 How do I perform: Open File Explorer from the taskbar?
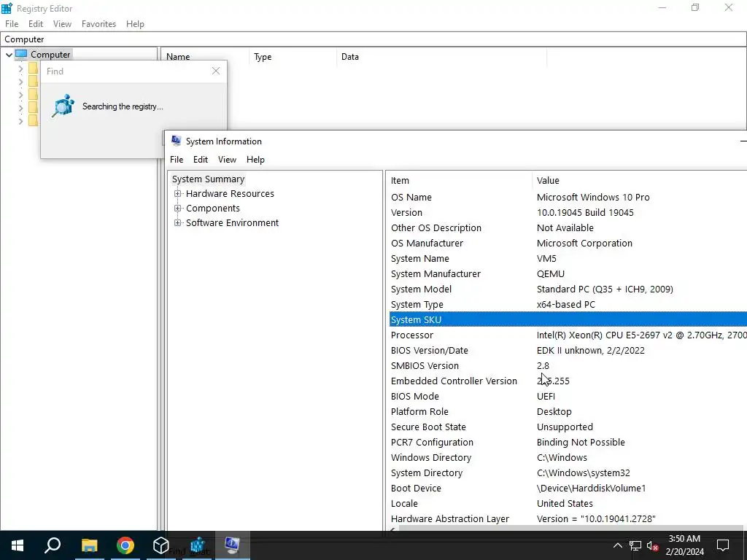[x=89, y=545]
